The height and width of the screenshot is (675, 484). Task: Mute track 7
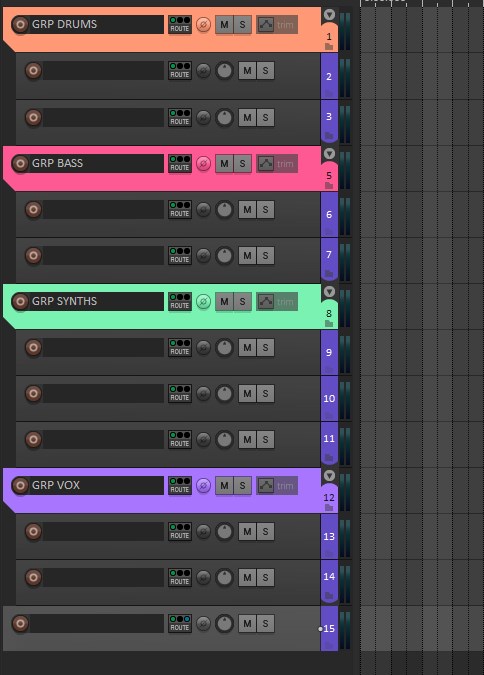[248, 255]
